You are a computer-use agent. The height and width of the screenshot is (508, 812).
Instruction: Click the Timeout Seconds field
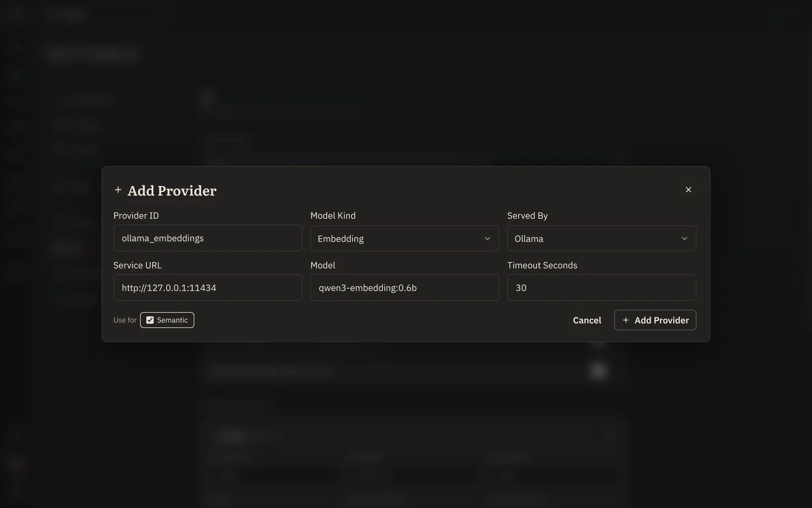601,288
